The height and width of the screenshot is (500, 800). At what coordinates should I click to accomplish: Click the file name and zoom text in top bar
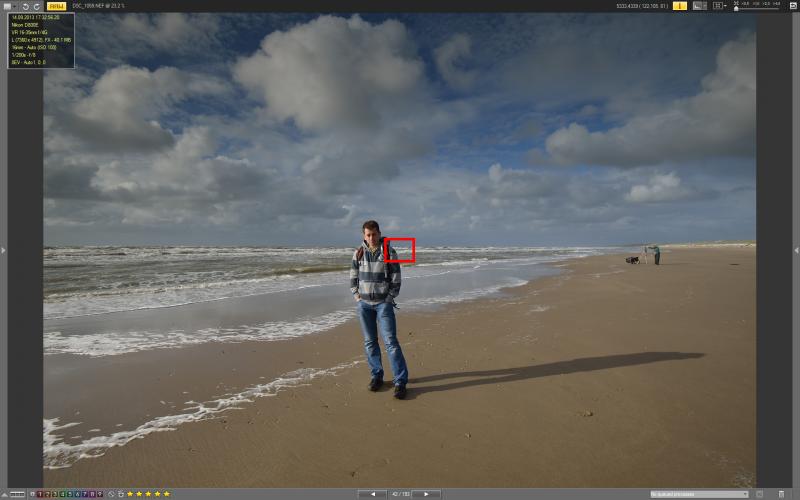click(98, 6)
